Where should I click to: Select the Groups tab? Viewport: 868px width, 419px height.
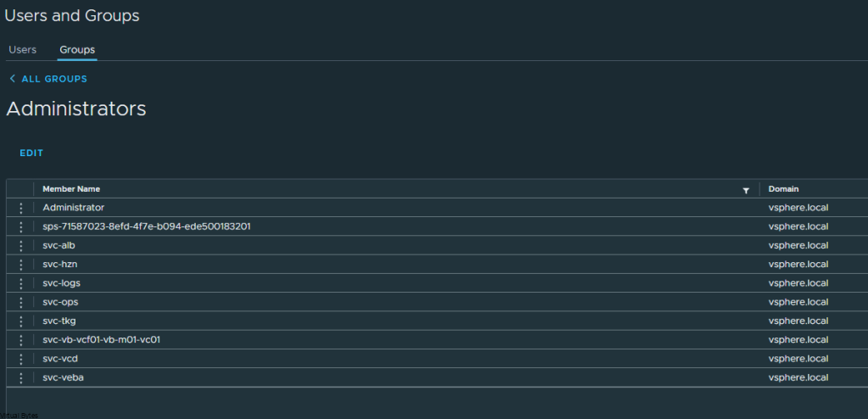coord(77,50)
